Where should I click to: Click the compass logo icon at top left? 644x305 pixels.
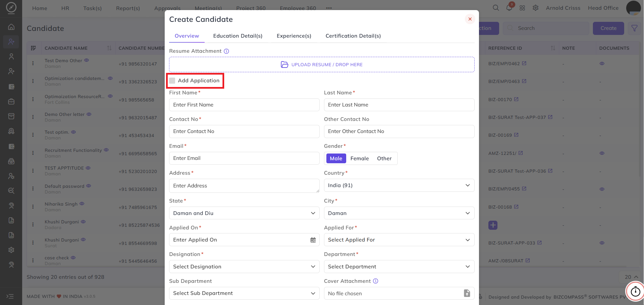point(11,8)
